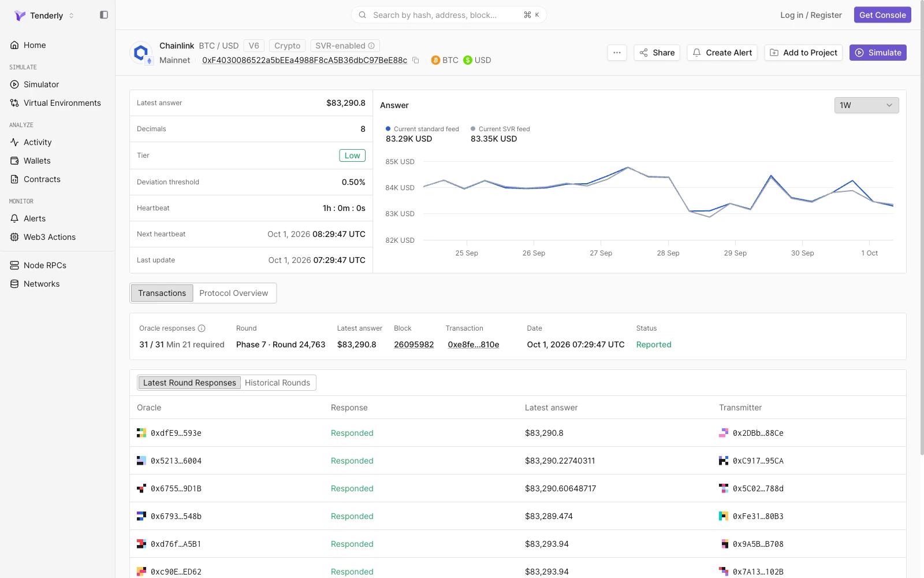924x578 pixels.
Task: Select the Transactions tab
Action: click(x=162, y=293)
